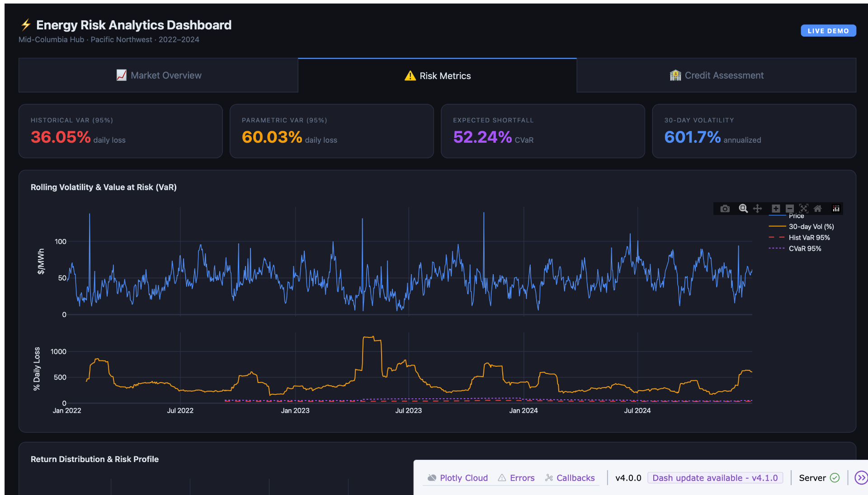This screenshot has height=495, width=868.
Task: Click the Autoscale icon on the chart
Action: pyautogui.click(x=804, y=209)
